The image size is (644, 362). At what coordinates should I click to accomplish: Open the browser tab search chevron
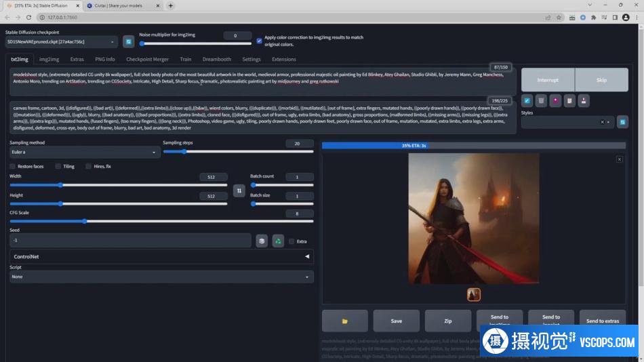click(590, 5)
